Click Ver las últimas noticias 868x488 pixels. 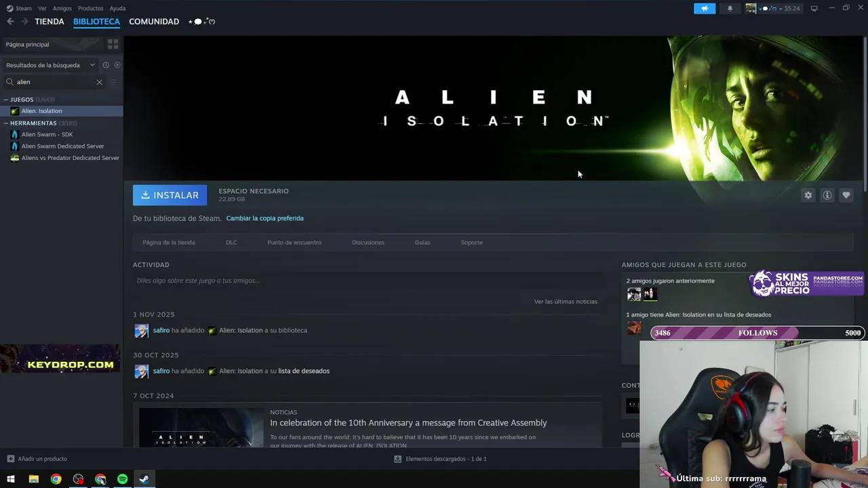tap(566, 302)
